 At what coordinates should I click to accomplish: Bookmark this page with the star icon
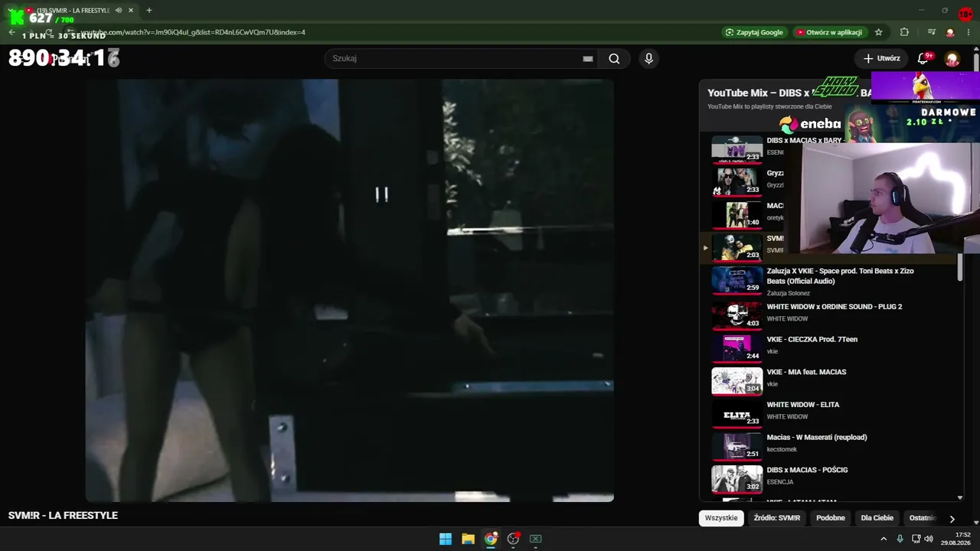[x=879, y=32]
